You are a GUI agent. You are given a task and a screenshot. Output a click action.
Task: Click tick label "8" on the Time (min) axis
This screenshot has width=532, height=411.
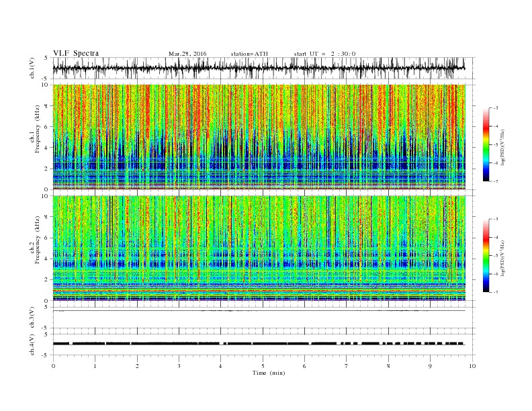coord(388,366)
